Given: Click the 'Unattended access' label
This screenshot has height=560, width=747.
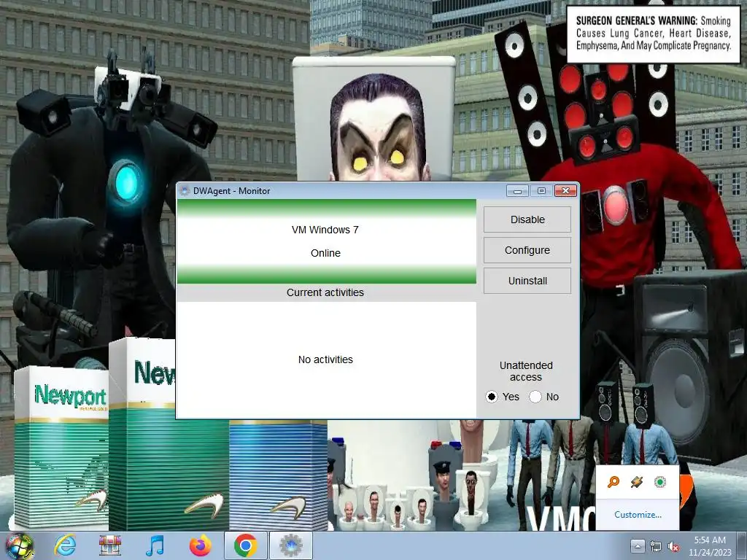Looking at the screenshot, I should [x=526, y=371].
